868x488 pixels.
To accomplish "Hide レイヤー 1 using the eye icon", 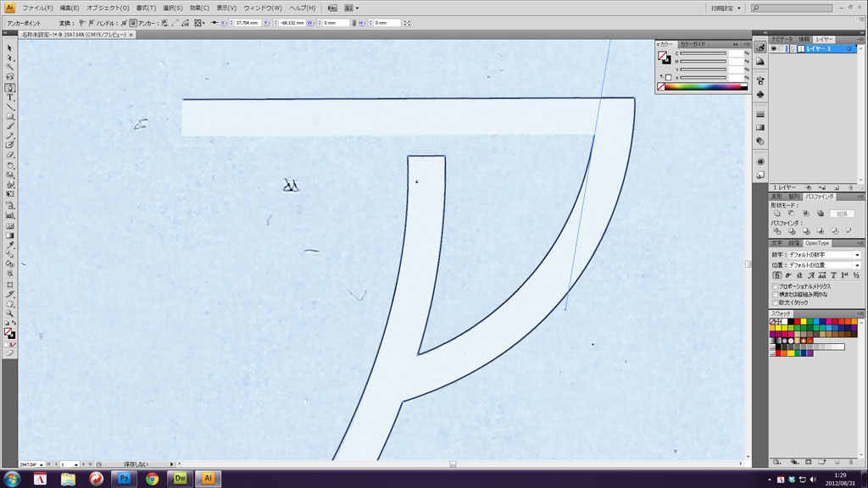I will [774, 49].
